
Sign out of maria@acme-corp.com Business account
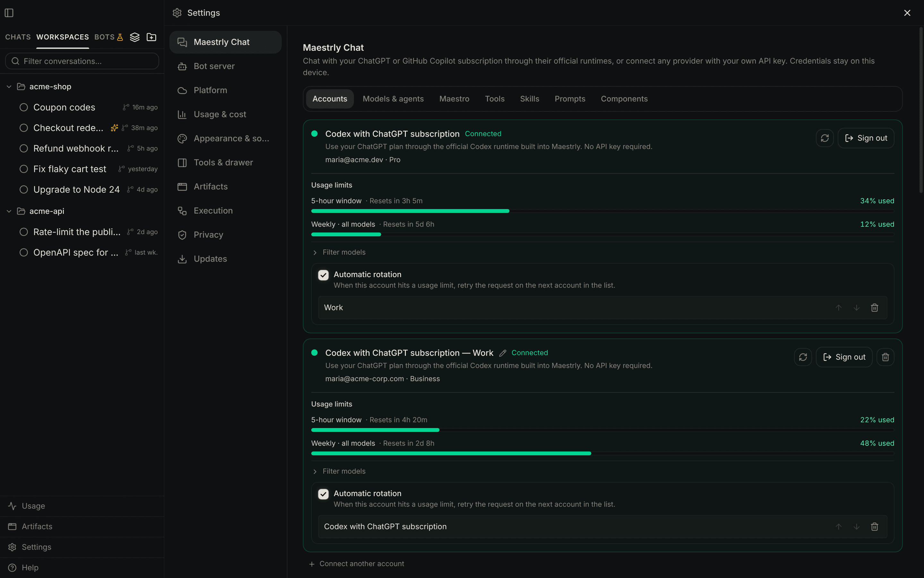(844, 357)
